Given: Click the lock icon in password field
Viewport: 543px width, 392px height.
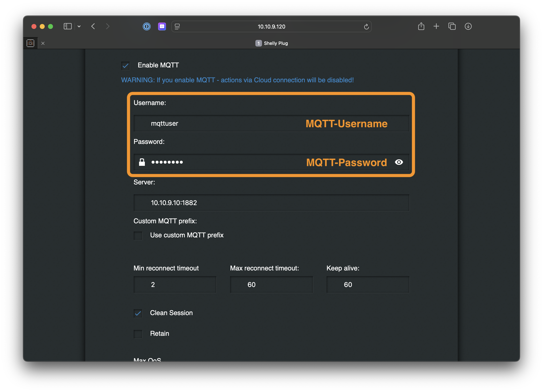Looking at the screenshot, I should pos(142,162).
